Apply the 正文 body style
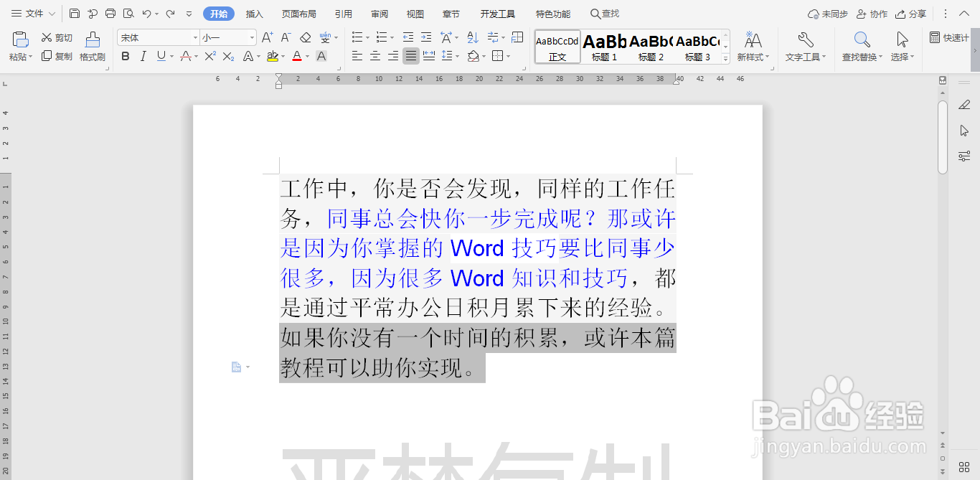The height and width of the screenshot is (480, 980). coord(557,47)
